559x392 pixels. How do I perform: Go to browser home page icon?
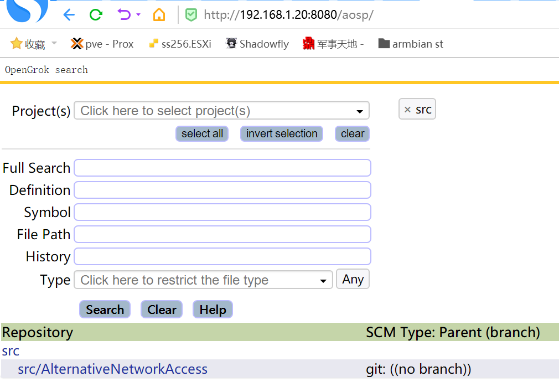tap(159, 14)
